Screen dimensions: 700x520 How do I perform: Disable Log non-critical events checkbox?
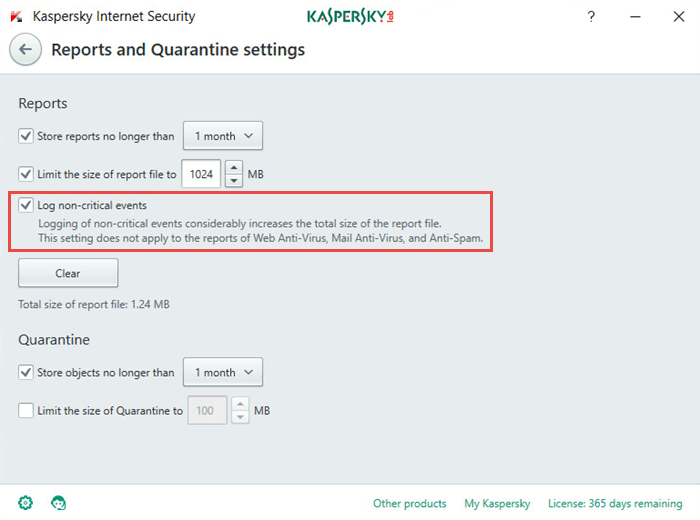[26, 205]
